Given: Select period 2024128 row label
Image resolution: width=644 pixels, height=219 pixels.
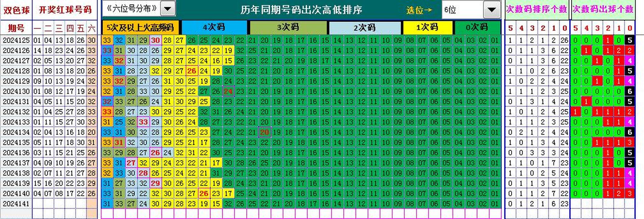Looking at the screenshot, I should (x=16, y=71).
